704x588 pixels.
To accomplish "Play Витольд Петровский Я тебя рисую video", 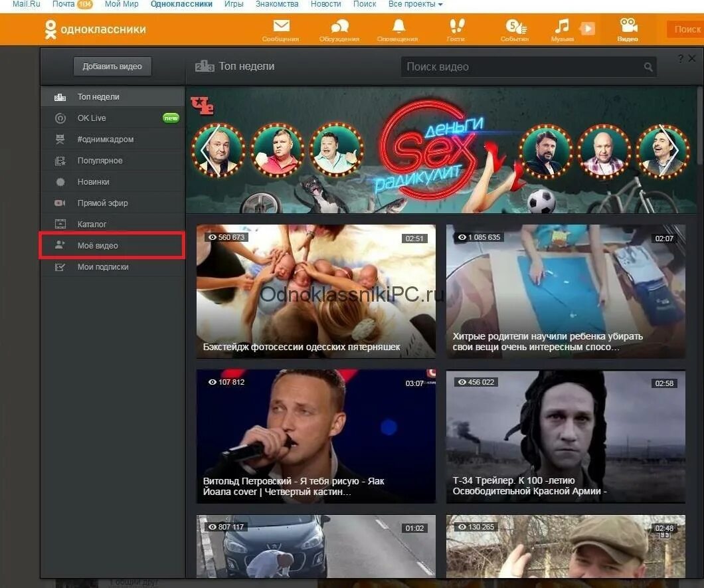I will click(315, 436).
